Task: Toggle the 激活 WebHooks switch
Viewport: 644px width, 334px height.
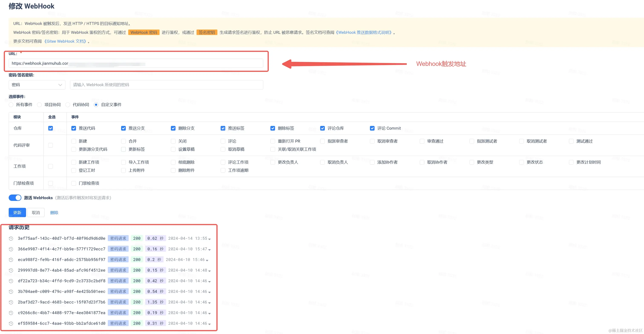Action: coord(15,198)
